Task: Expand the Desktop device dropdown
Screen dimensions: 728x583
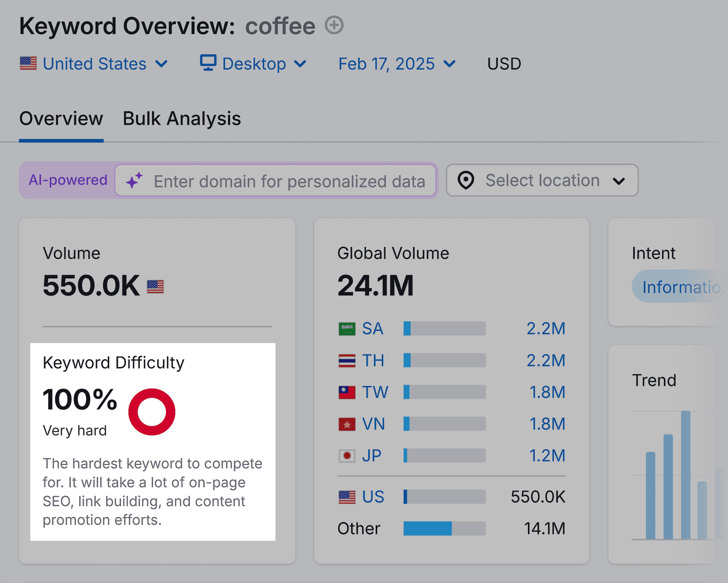Action: (x=300, y=64)
